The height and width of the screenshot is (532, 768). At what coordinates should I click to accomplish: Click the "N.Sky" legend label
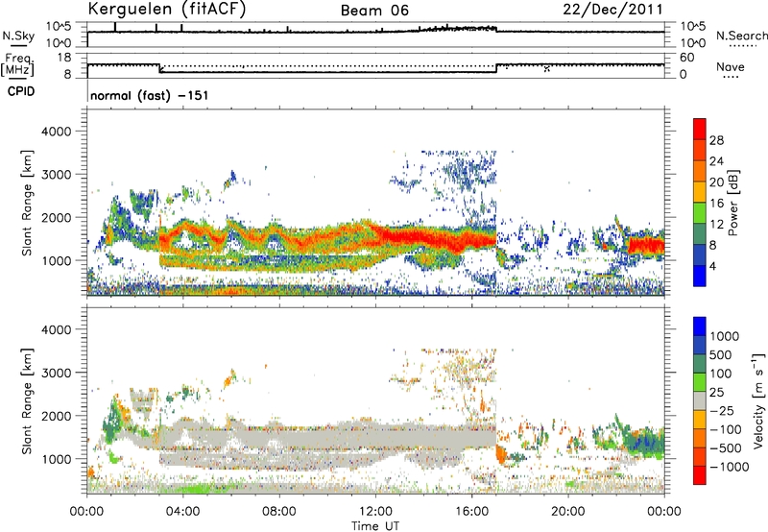[18, 36]
